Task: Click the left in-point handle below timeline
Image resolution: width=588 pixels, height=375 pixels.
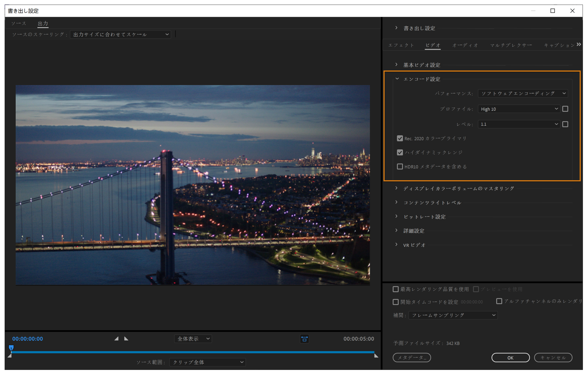Action: [x=9, y=356]
